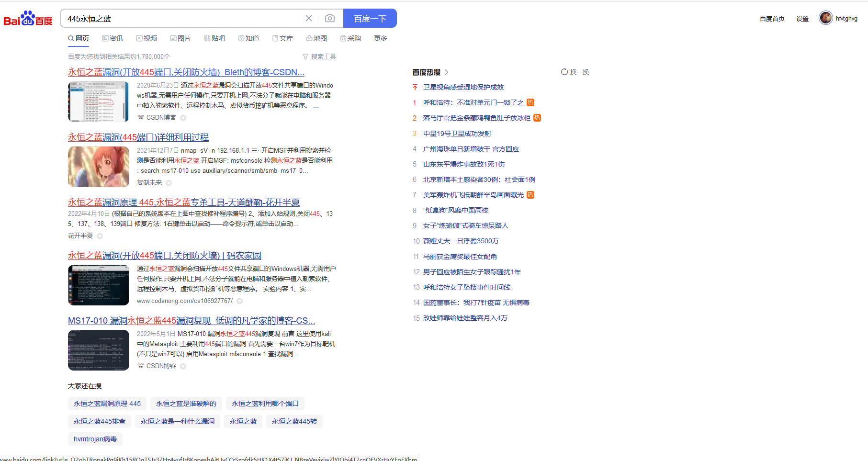The image size is (868, 461).
Task: Click related search 永恒之蓝是谁破解的
Action: coord(186,404)
